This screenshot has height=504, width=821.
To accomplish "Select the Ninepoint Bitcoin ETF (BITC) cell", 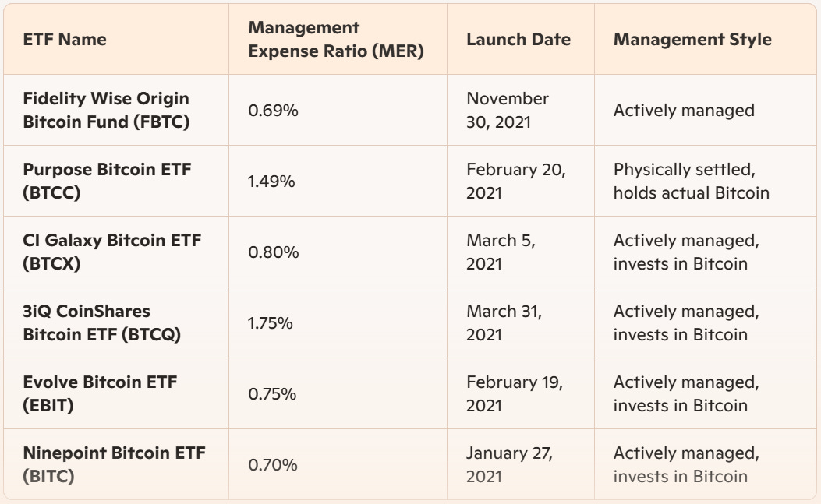I will [x=114, y=464].
